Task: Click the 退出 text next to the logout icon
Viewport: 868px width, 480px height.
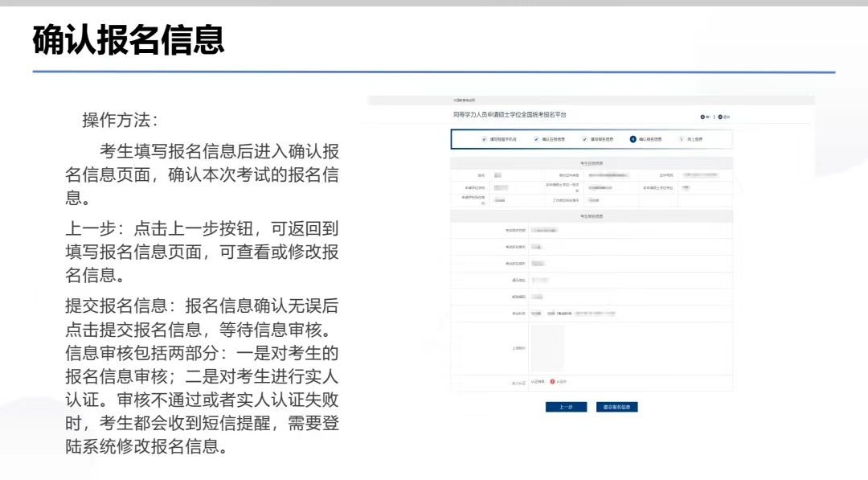Action: [x=727, y=117]
